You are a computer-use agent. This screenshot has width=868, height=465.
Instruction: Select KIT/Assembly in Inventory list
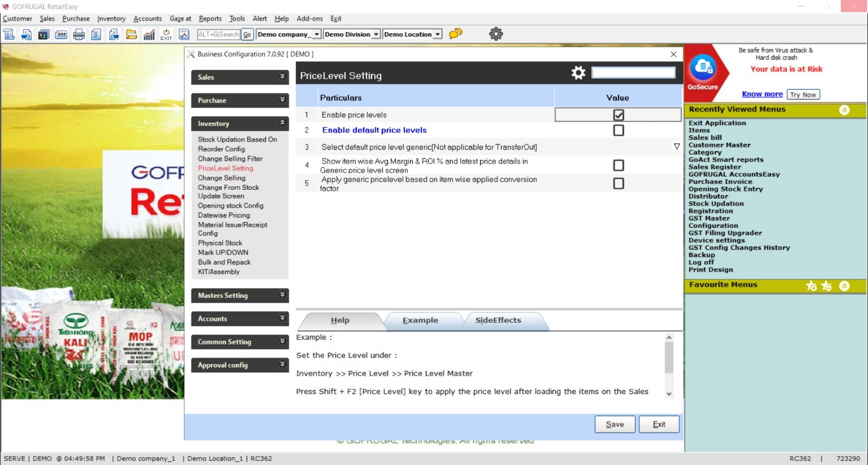coord(219,272)
